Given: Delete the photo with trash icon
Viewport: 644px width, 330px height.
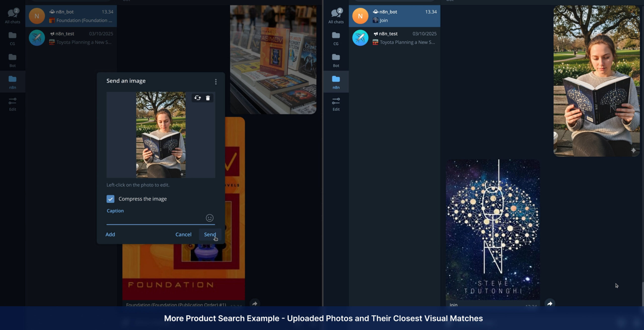Looking at the screenshot, I should click(208, 98).
